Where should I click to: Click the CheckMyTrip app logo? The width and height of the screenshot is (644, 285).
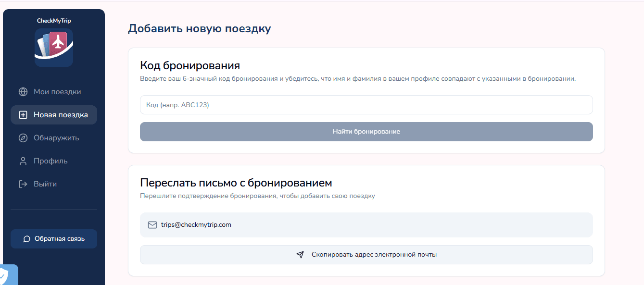[54, 47]
